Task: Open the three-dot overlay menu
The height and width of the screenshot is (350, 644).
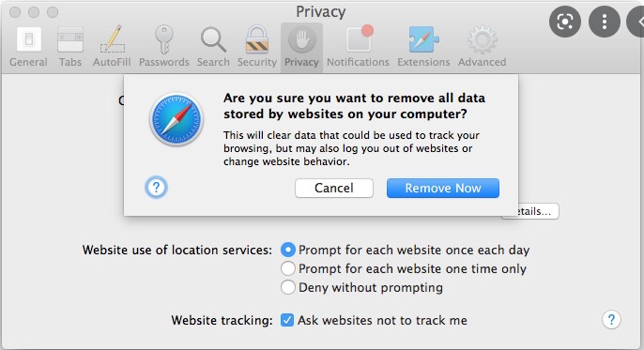Action: (605, 22)
